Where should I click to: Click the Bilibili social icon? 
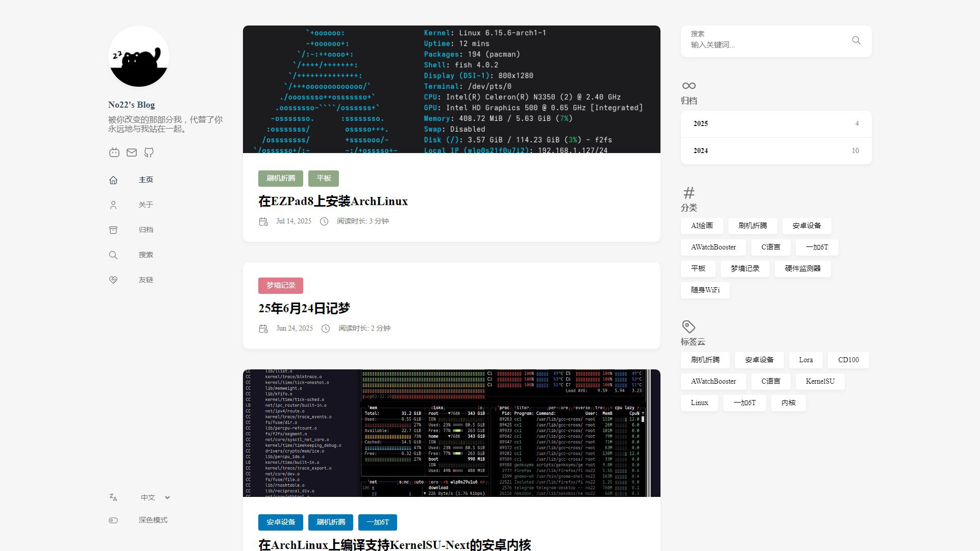tap(114, 153)
